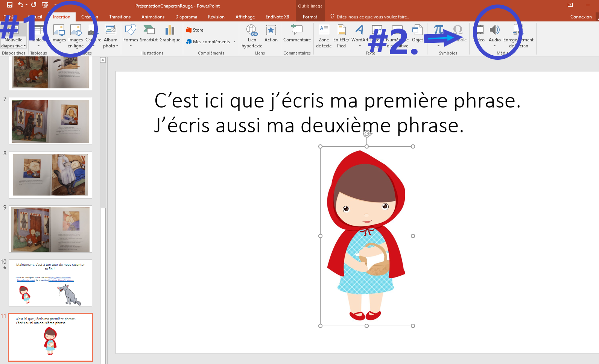This screenshot has height=364, width=599.
Task: Add an Action to the object
Action: (x=271, y=34)
